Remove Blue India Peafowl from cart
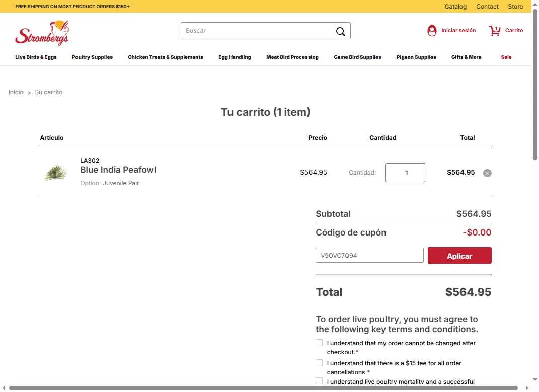 487,173
